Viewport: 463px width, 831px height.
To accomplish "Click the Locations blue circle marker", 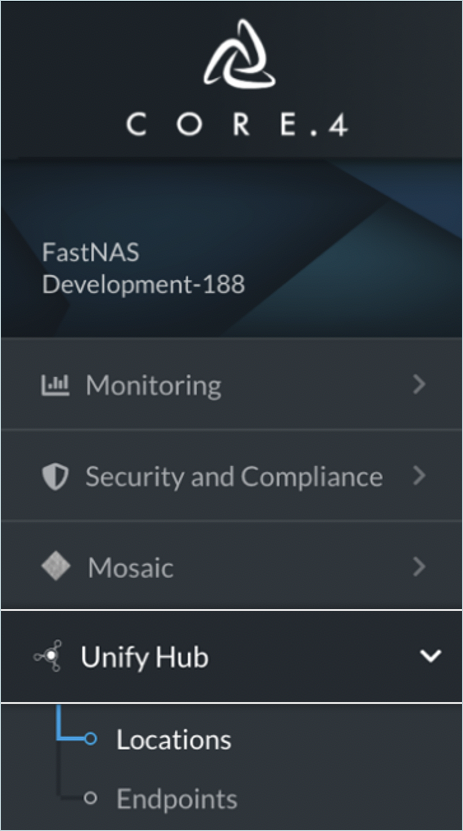I will coord(90,738).
